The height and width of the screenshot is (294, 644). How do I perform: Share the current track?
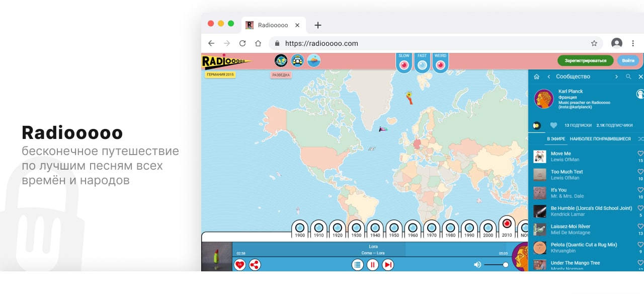tap(255, 264)
